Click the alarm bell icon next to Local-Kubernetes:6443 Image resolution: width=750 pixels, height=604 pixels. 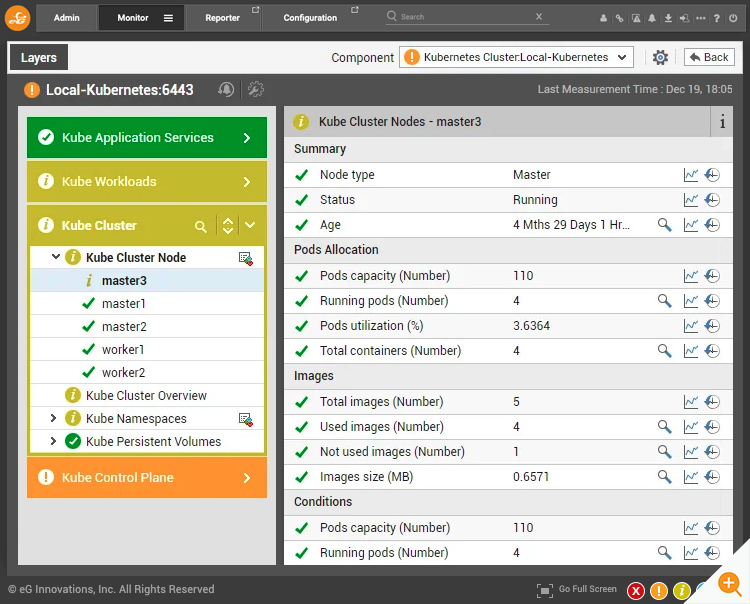(226, 89)
